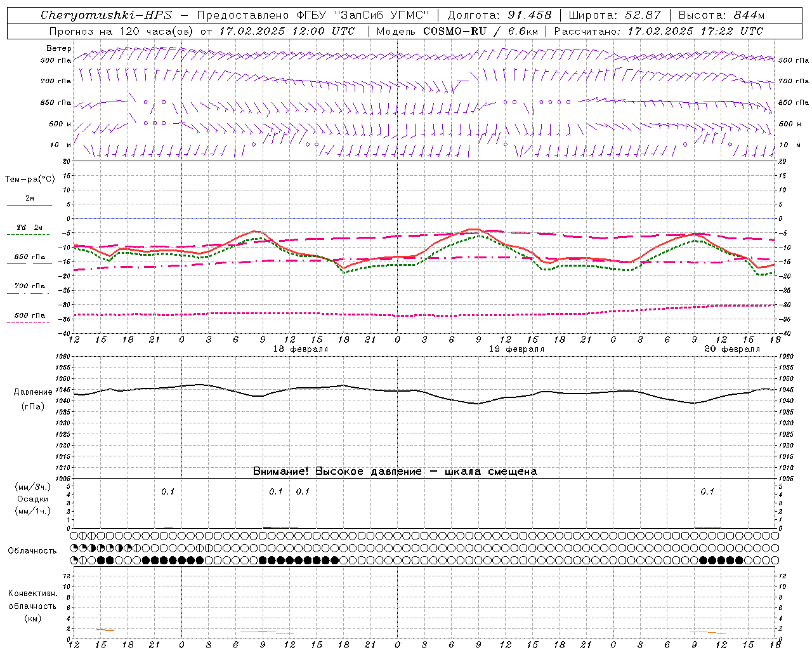Click the '2м' temperature legend entry
The height and width of the screenshot is (650, 812).
coord(30,198)
